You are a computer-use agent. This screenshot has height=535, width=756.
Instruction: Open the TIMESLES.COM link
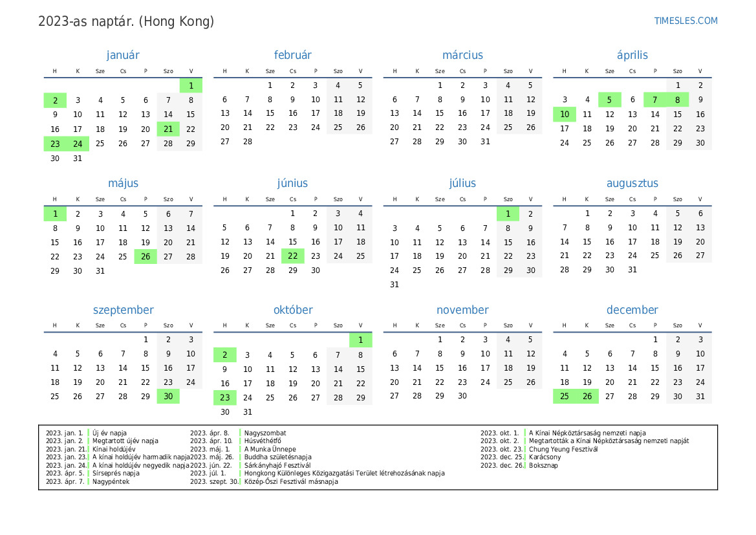(x=686, y=21)
